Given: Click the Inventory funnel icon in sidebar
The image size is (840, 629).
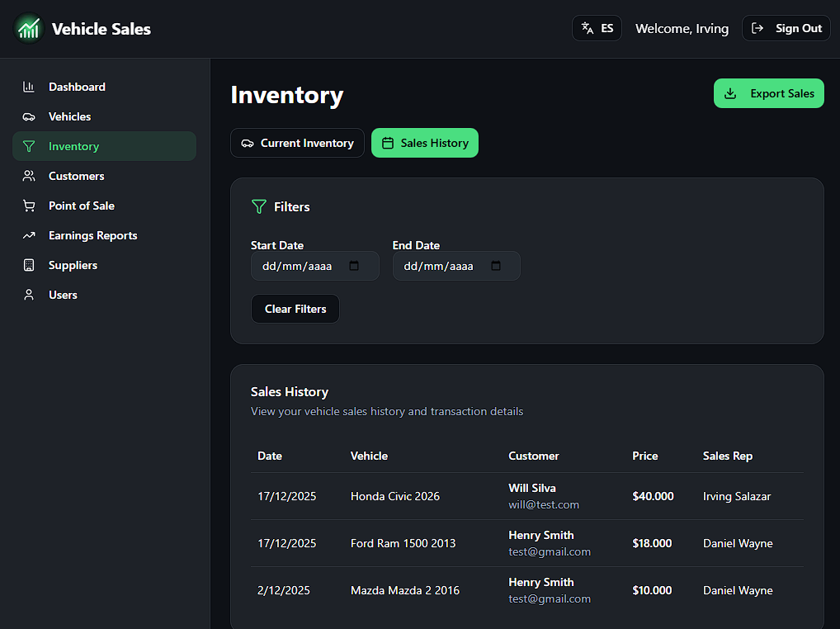Looking at the screenshot, I should [x=29, y=146].
